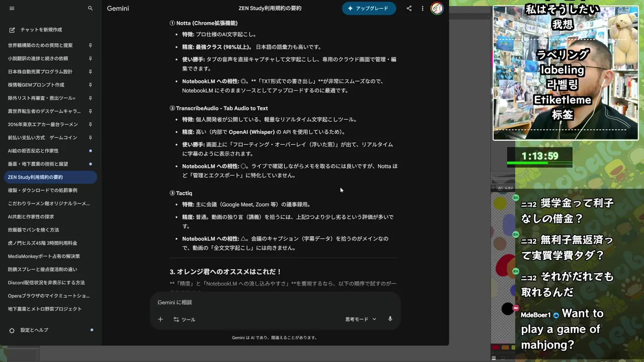This screenshot has width=644, height=362.
Task: Unpin the 日本株自動売買プログラム設計 chat
Action: tap(91, 71)
